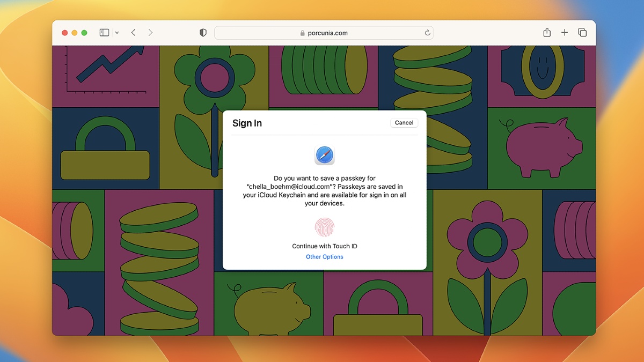The width and height of the screenshot is (644, 362).
Task: Click the lock icon in address bar
Action: pos(303,33)
